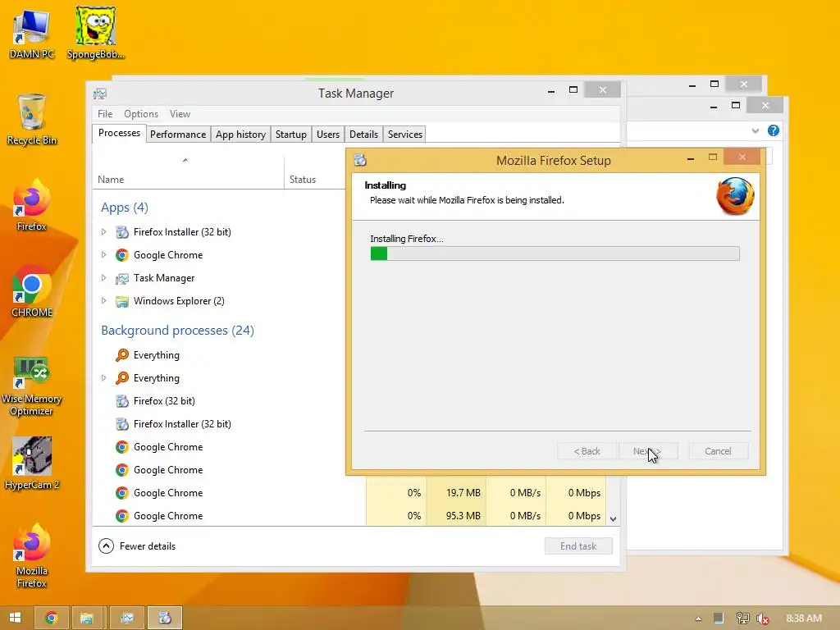The height and width of the screenshot is (630, 840).
Task: Click the muted volume tray icon
Action: (x=762, y=619)
